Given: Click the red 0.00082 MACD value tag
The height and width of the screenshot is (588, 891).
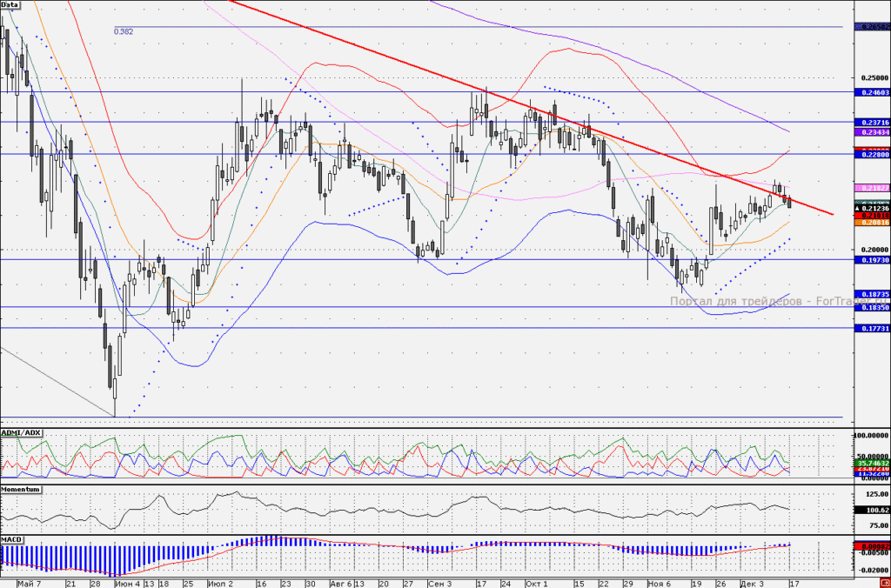Looking at the screenshot, I should pos(872,546).
